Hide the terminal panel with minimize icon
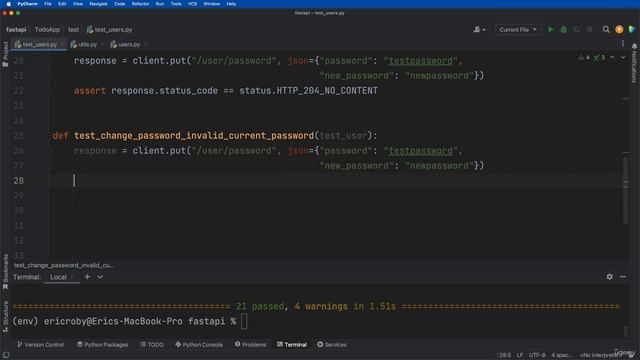640x360 pixels. (623, 276)
